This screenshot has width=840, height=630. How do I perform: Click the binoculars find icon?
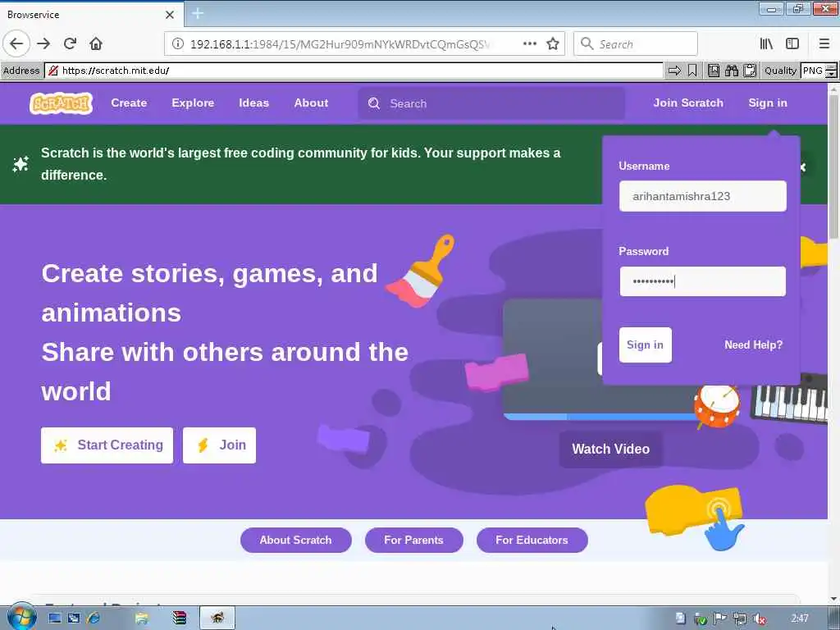(x=731, y=71)
